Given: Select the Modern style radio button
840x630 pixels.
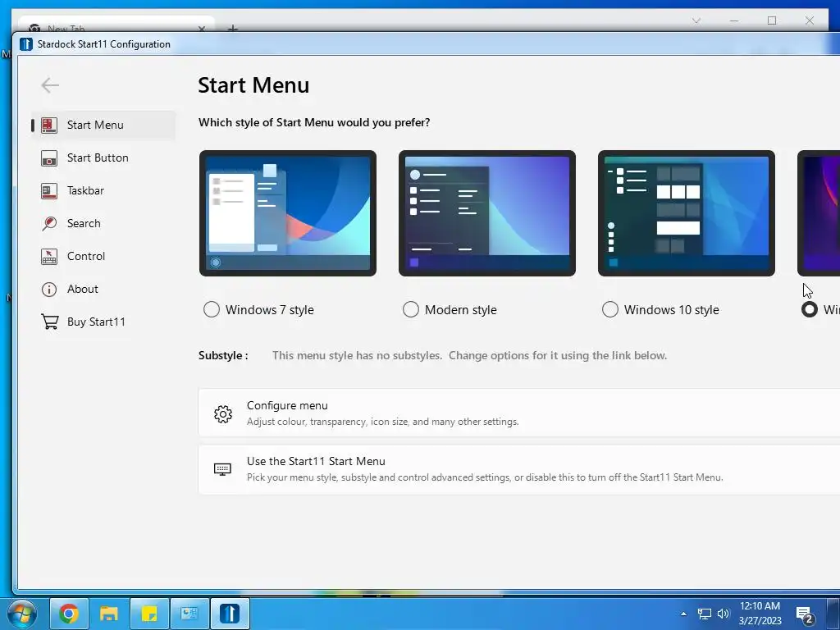Looking at the screenshot, I should click(x=411, y=309).
